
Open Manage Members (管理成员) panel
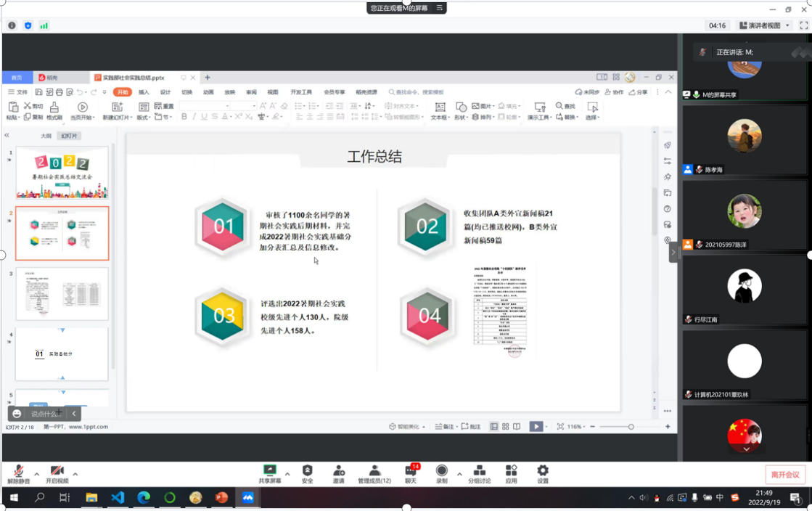[374, 473]
